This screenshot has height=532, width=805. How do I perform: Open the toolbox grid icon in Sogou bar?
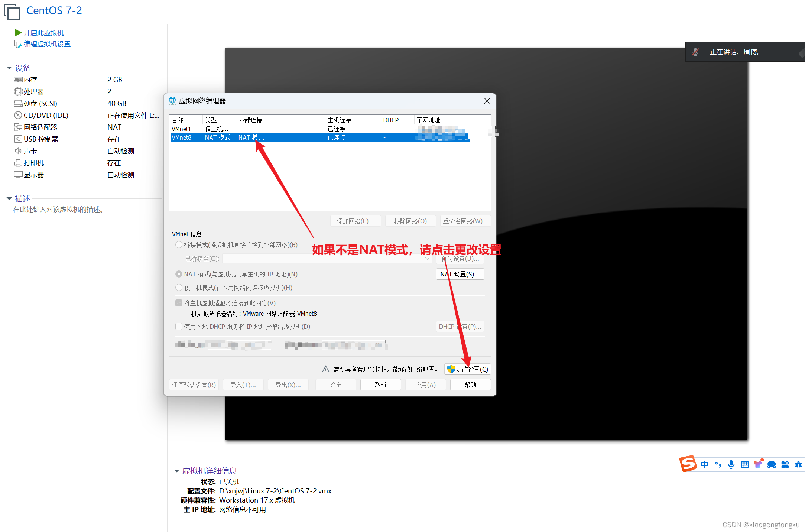pyautogui.click(x=785, y=464)
